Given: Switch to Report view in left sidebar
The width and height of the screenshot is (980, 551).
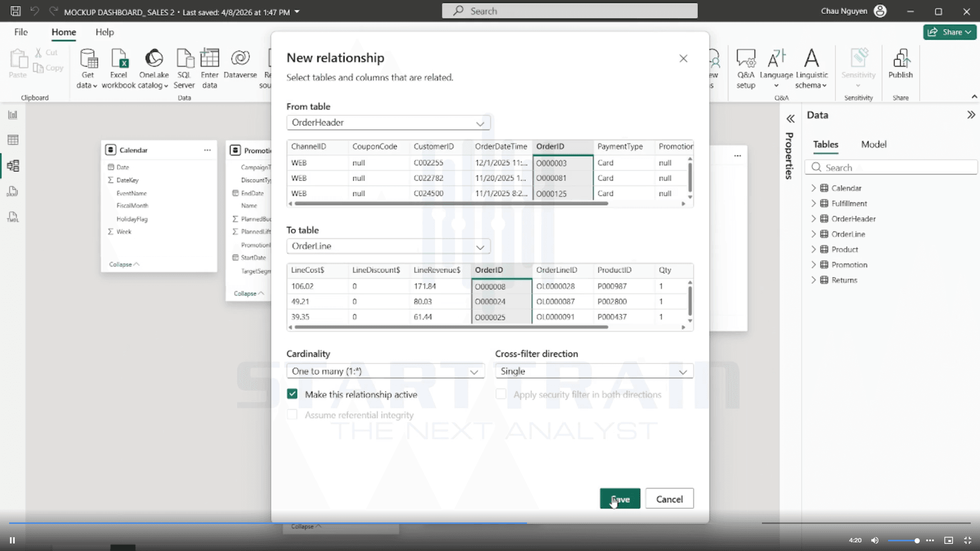Looking at the screenshot, I should [x=13, y=115].
